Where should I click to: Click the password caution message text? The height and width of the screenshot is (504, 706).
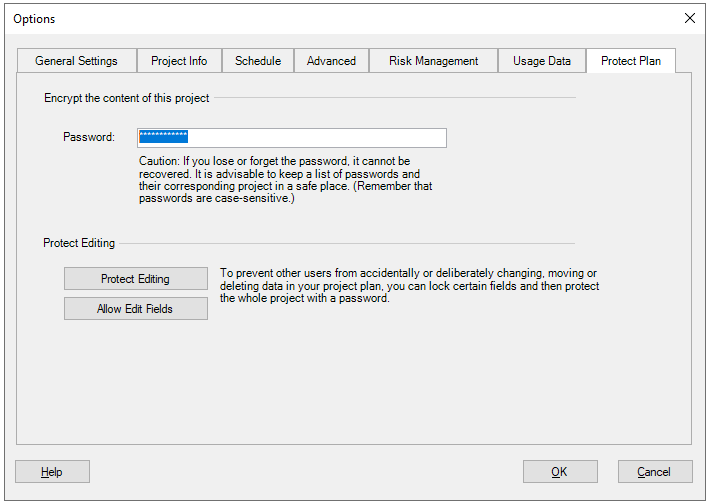click(285, 179)
